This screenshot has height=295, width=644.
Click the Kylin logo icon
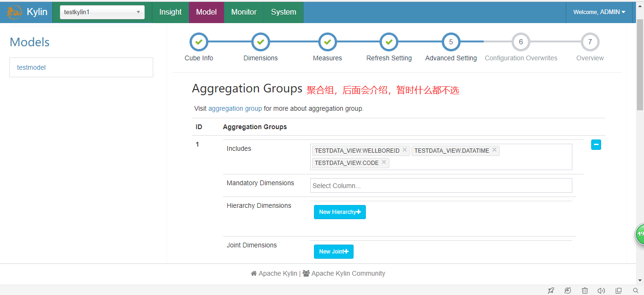tap(14, 12)
